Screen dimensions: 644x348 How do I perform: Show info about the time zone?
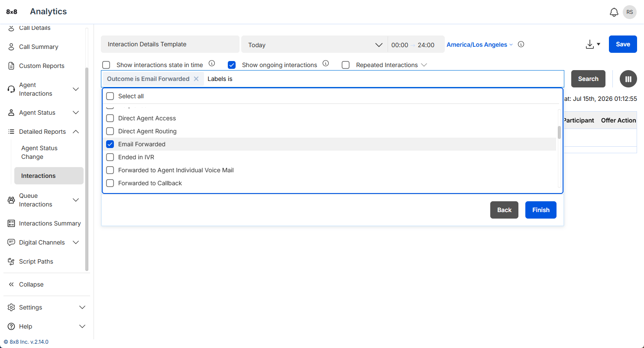click(521, 44)
